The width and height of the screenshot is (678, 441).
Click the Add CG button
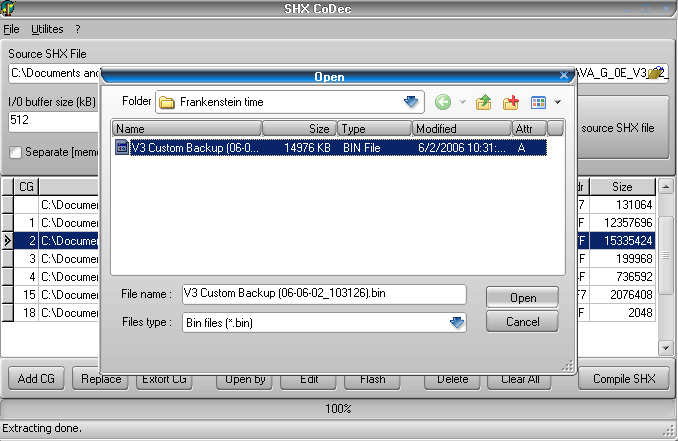click(36, 379)
